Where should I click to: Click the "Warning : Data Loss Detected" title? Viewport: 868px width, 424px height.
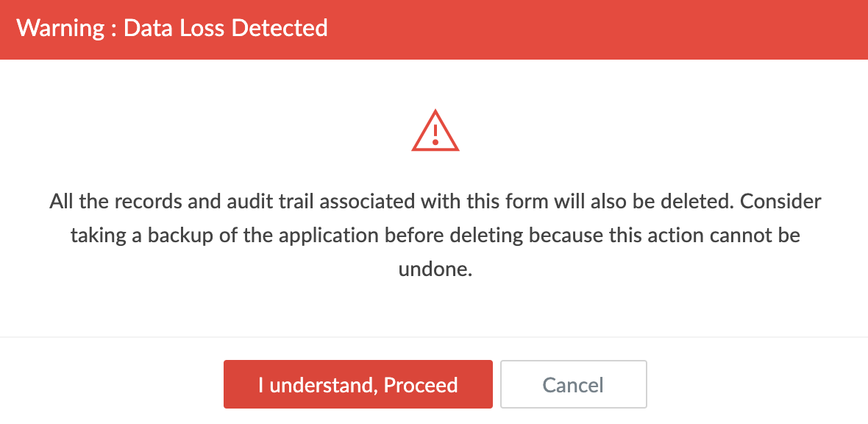(172, 29)
